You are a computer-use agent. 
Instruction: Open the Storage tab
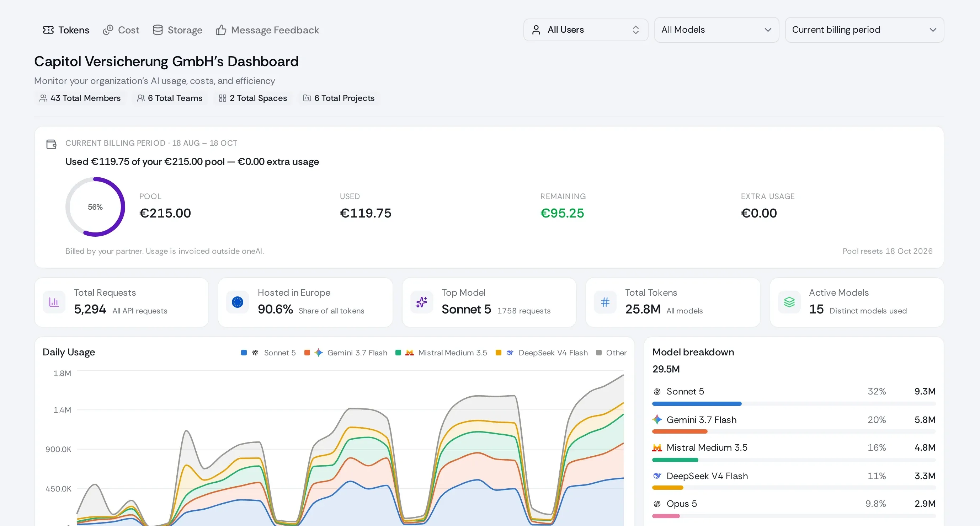click(177, 30)
